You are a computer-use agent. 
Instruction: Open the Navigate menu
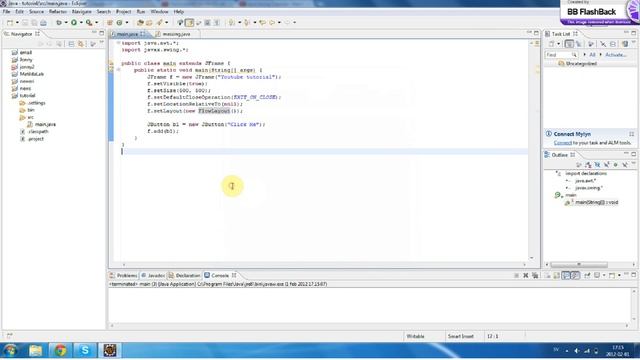pyautogui.click(x=82, y=12)
